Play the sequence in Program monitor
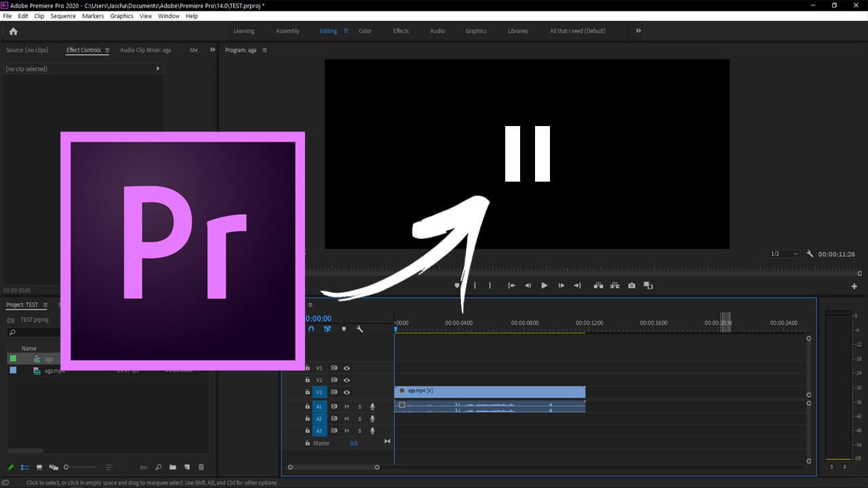This screenshot has height=488, width=868. (x=544, y=286)
